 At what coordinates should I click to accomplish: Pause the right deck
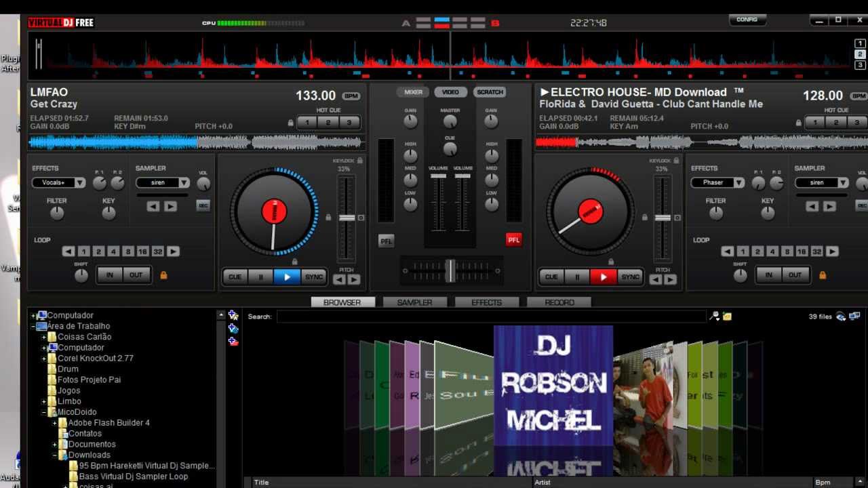(577, 277)
